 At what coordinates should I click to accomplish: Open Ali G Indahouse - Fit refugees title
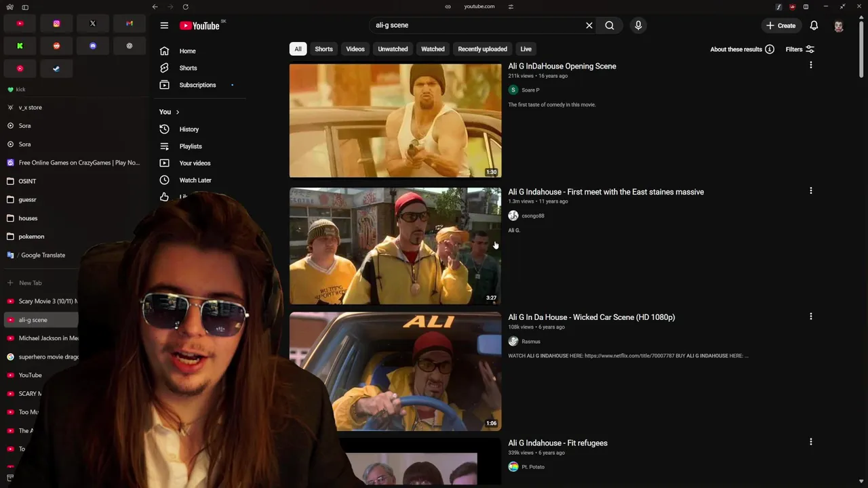(x=557, y=443)
